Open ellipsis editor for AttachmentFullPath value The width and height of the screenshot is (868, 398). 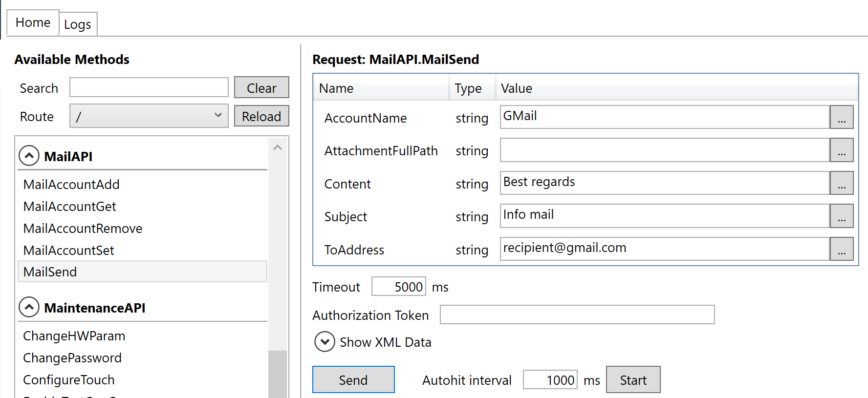click(x=841, y=150)
